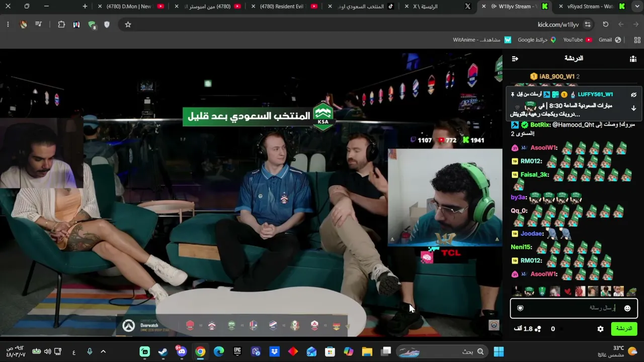Collapse the chat panel with the arrow icon
The height and width of the screenshot is (362, 644).
(515, 59)
